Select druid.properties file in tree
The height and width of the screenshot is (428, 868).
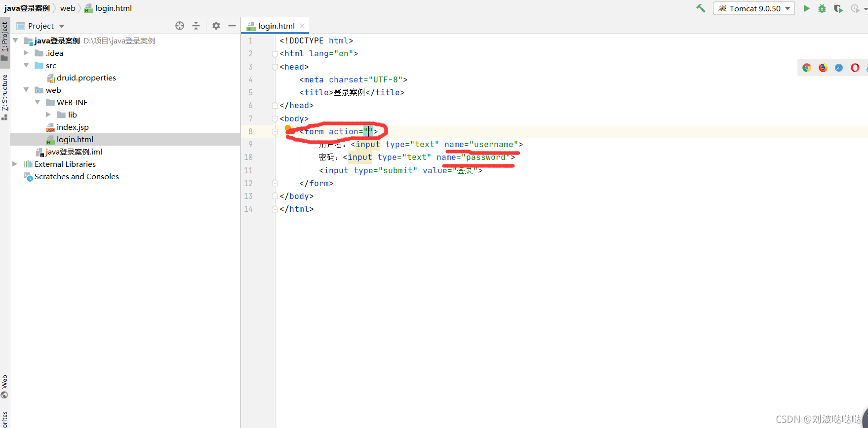pyautogui.click(x=81, y=78)
